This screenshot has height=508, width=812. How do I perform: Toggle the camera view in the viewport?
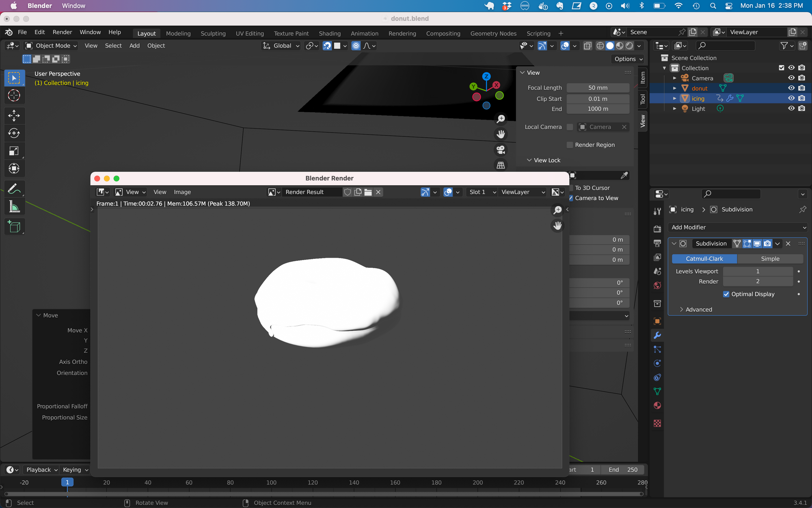501,150
